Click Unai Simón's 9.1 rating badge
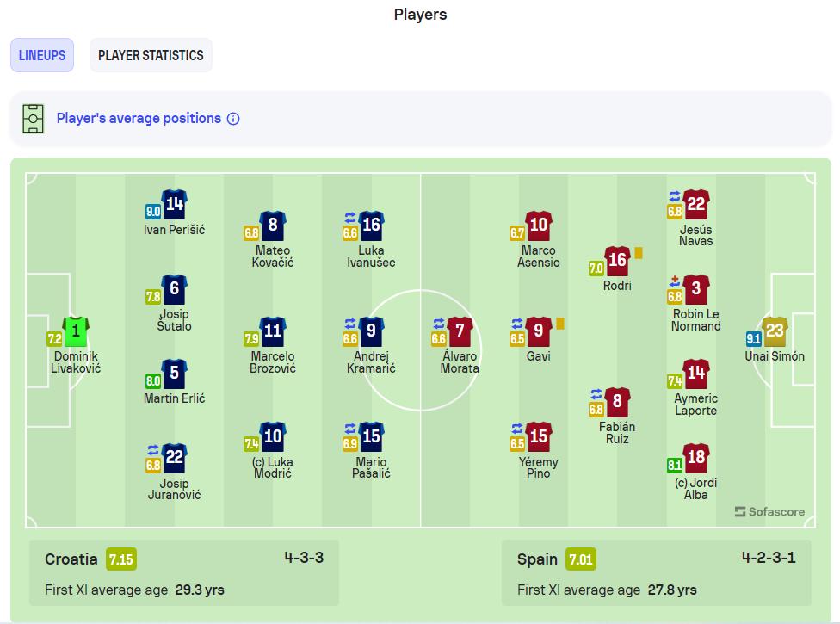The image size is (840, 624). pos(753,338)
